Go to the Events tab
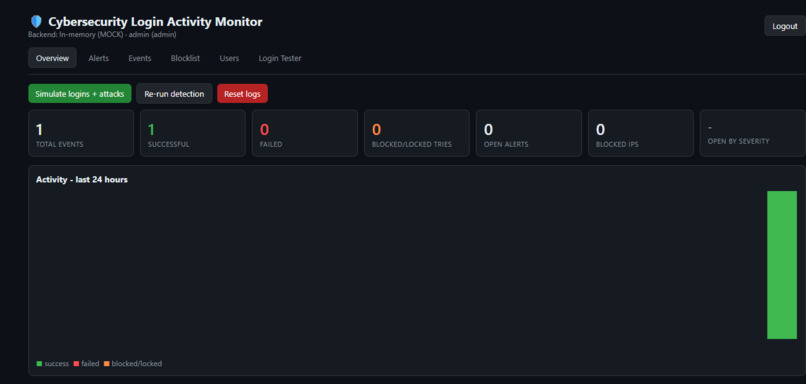This screenshot has width=806, height=384. point(140,58)
